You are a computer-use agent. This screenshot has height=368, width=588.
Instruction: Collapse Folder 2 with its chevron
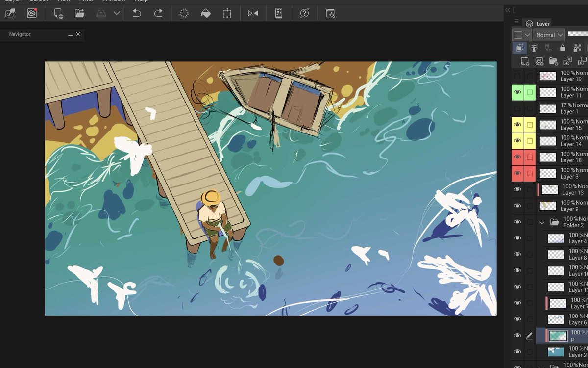tap(542, 222)
